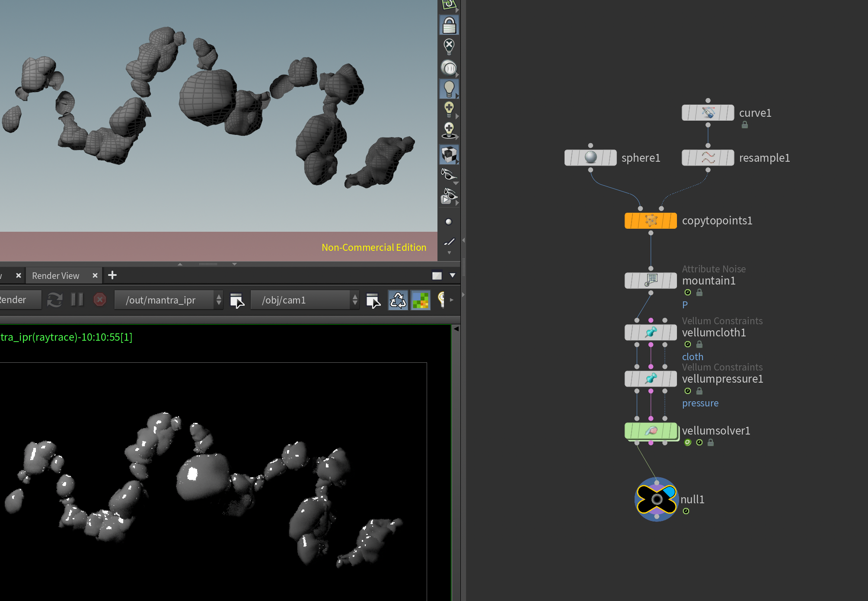
Task: Select the green vellumsolver1 node
Action: [651, 431]
